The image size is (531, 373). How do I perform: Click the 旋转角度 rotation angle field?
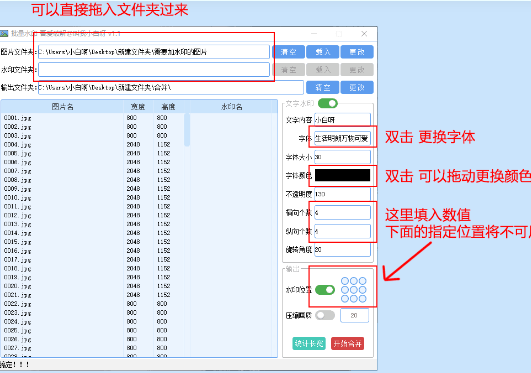[x=342, y=250]
